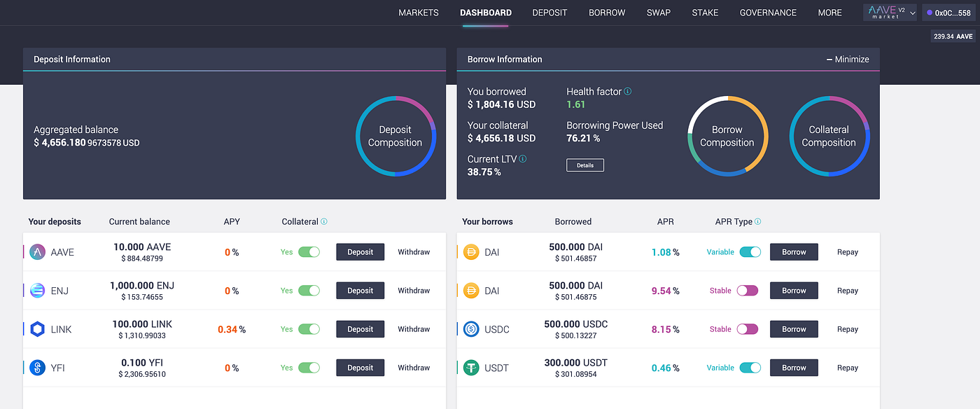Withdraw the LINK deposit
The width and height of the screenshot is (980, 409).
414,328
